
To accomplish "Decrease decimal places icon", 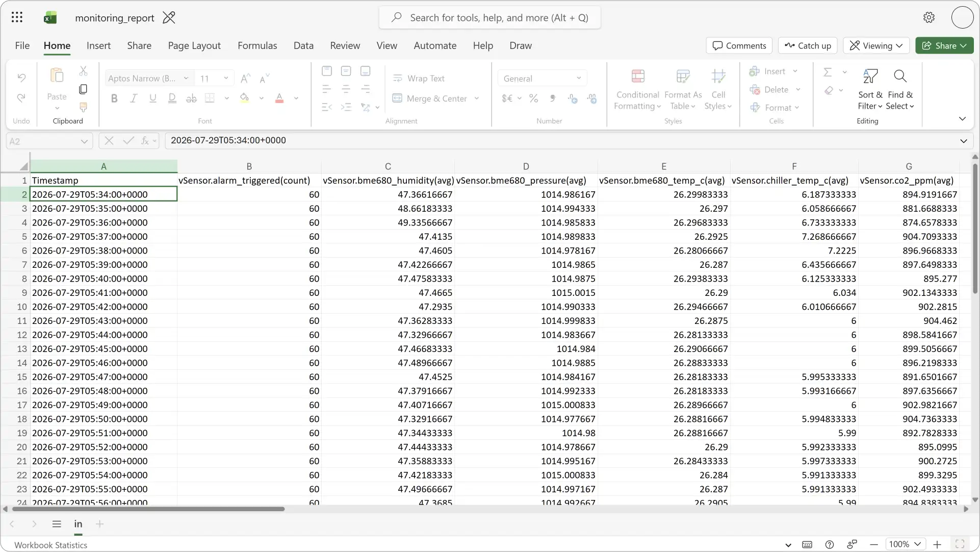I will click(x=592, y=98).
